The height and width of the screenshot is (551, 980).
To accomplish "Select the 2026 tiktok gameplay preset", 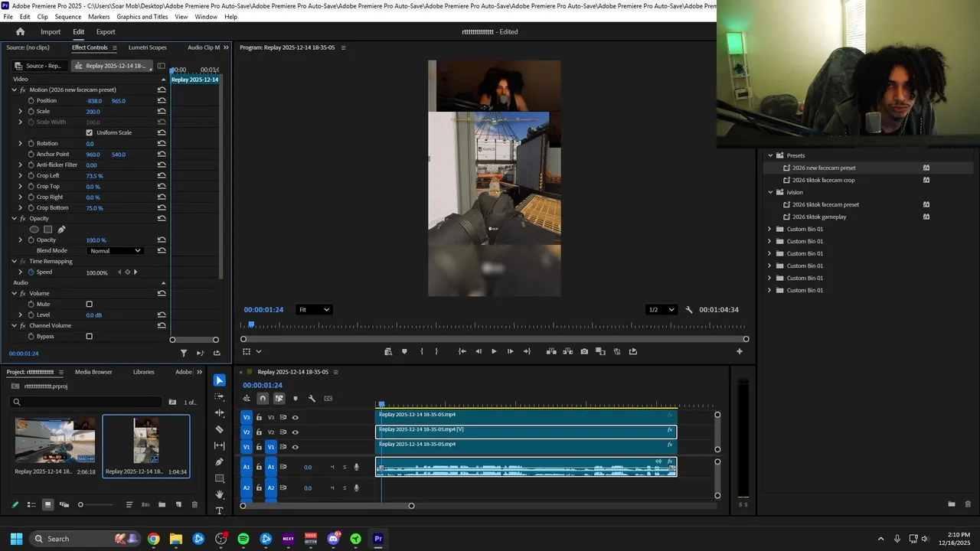I will 819,217.
